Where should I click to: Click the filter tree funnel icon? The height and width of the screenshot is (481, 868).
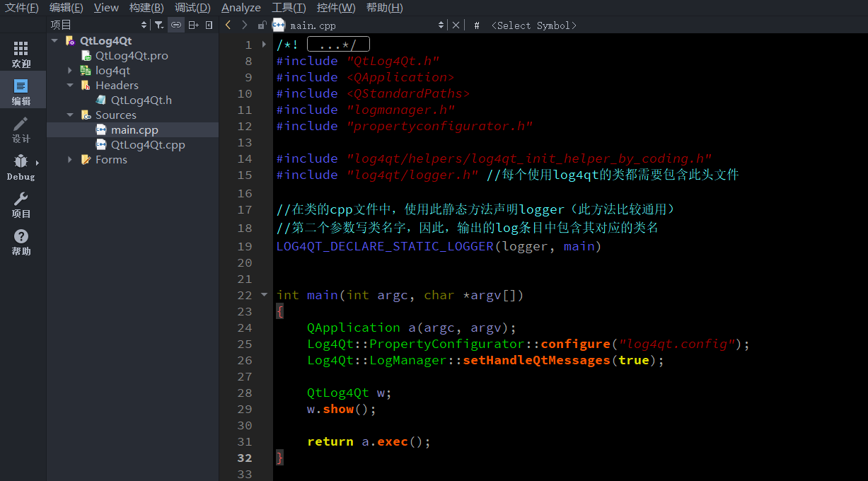159,25
